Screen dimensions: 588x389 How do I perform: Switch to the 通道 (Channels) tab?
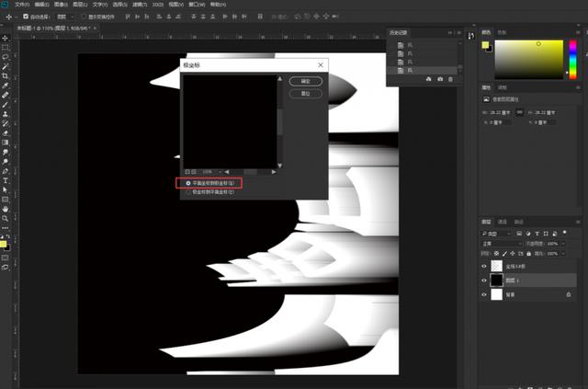[x=503, y=223]
